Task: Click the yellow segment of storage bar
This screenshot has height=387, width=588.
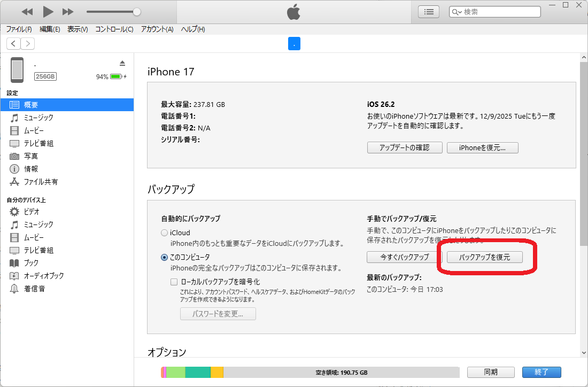Action: pos(216,373)
